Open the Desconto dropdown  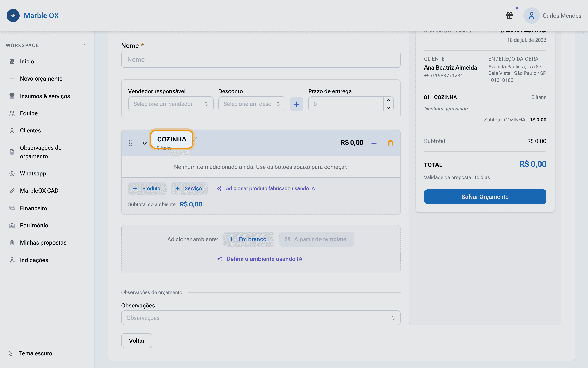point(252,104)
